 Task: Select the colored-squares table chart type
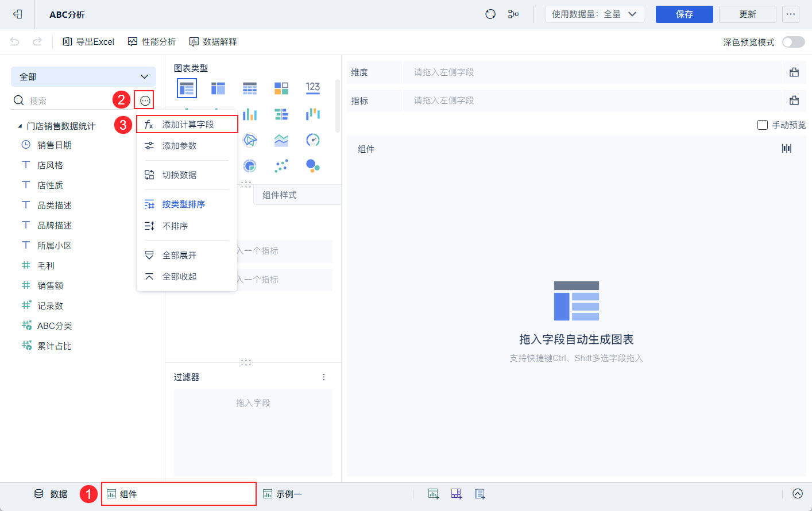coord(281,88)
